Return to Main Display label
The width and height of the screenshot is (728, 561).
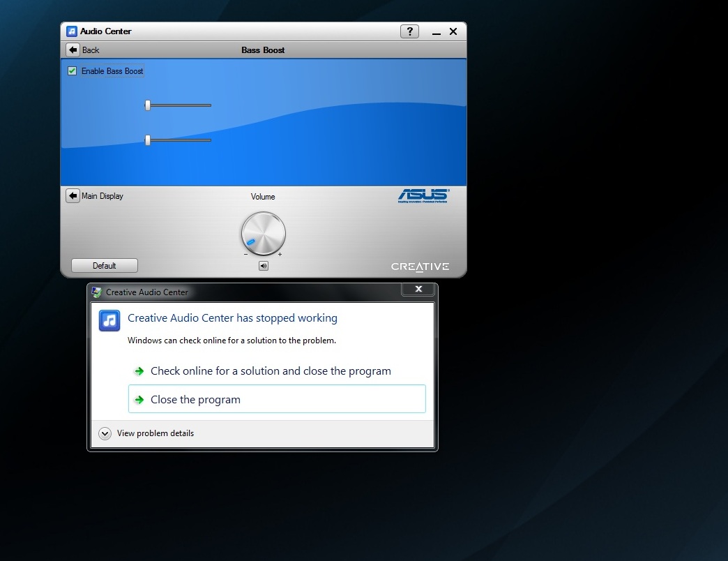[102, 196]
